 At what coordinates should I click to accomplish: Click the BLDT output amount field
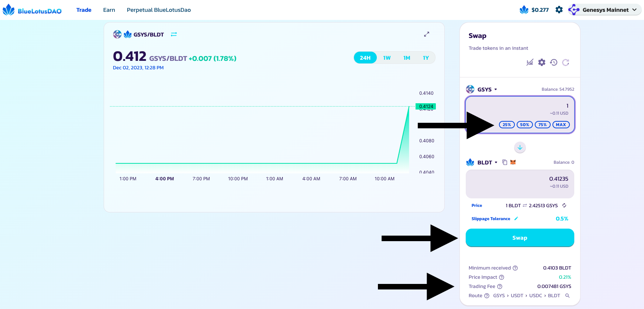coord(520,184)
